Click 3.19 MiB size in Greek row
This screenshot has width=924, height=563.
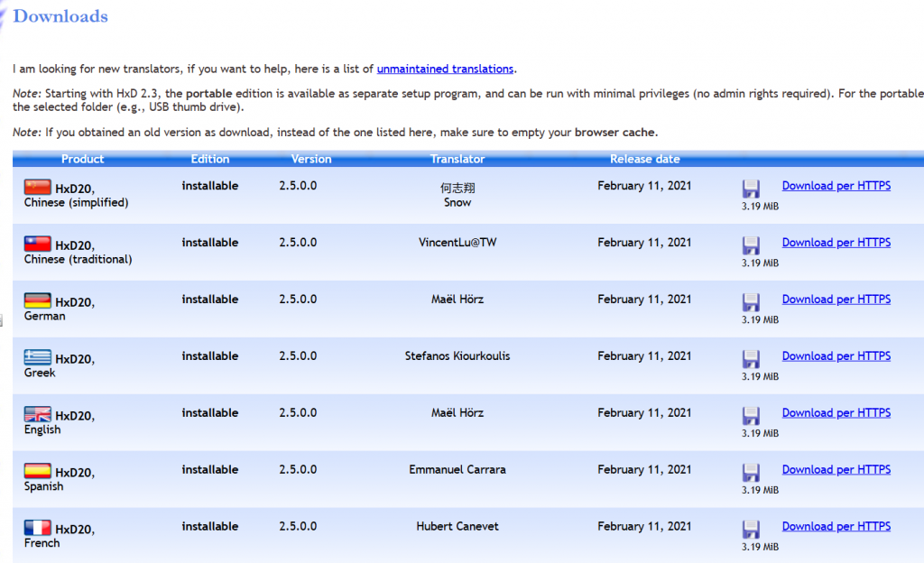(x=760, y=376)
